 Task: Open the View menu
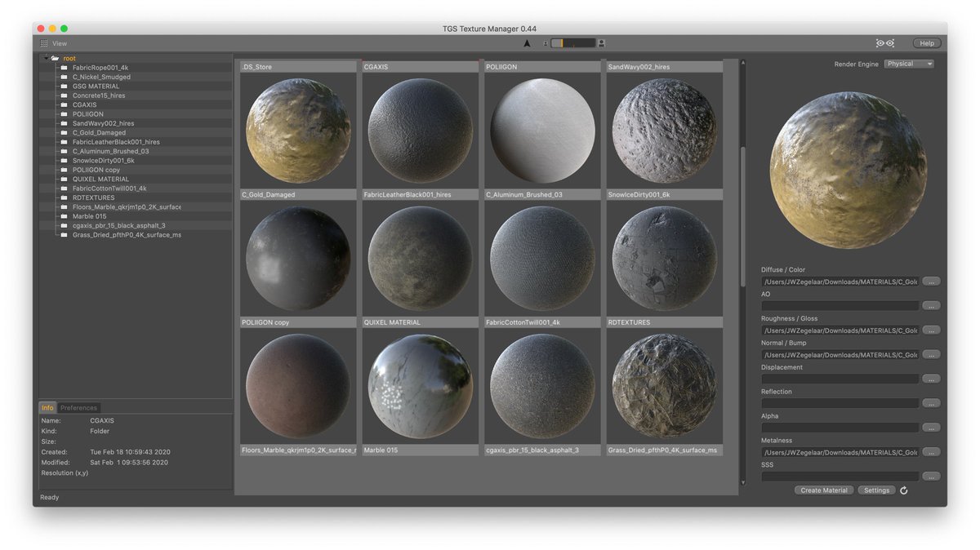click(x=60, y=43)
